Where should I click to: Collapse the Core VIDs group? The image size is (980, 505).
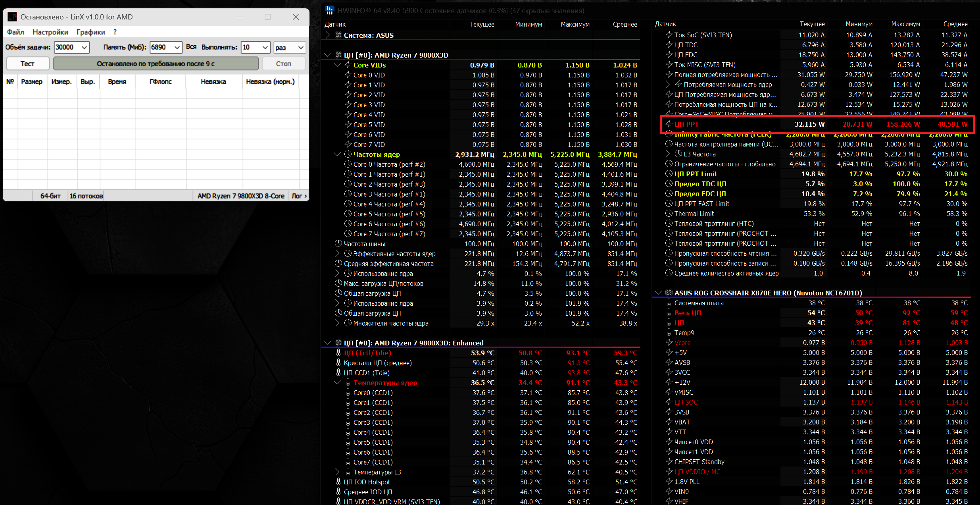pyautogui.click(x=337, y=65)
